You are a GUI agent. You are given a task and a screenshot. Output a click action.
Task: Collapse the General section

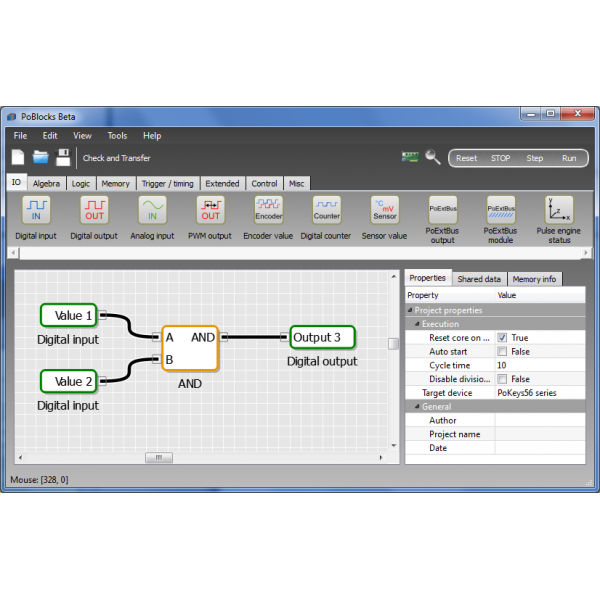click(x=417, y=406)
